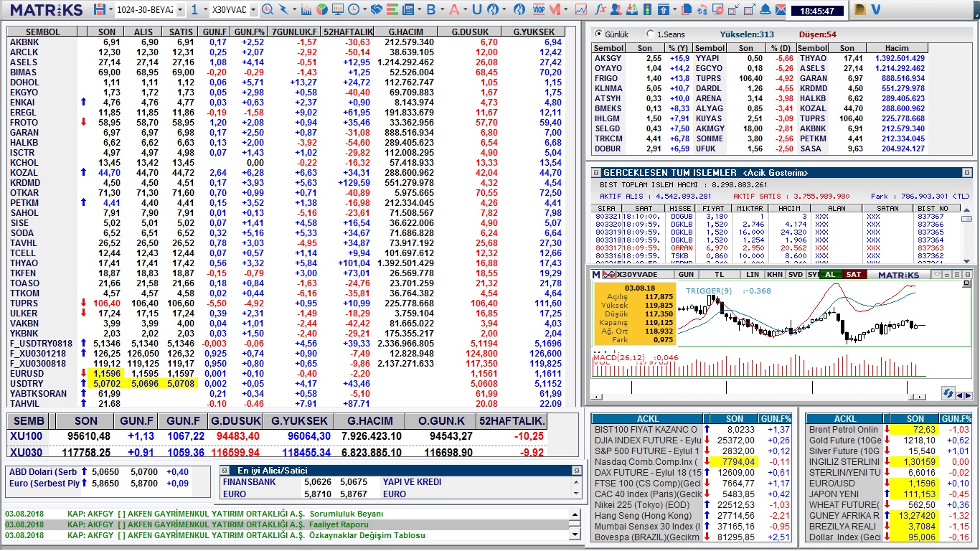The height and width of the screenshot is (551, 980).
Task: Toggle the KHN button in chart header
Action: pyautogui.click(x=775, y=275)
